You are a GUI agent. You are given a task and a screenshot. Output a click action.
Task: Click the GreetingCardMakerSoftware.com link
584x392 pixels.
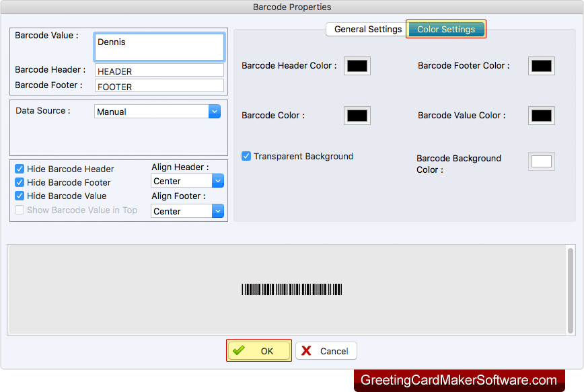tap(459, 380)
